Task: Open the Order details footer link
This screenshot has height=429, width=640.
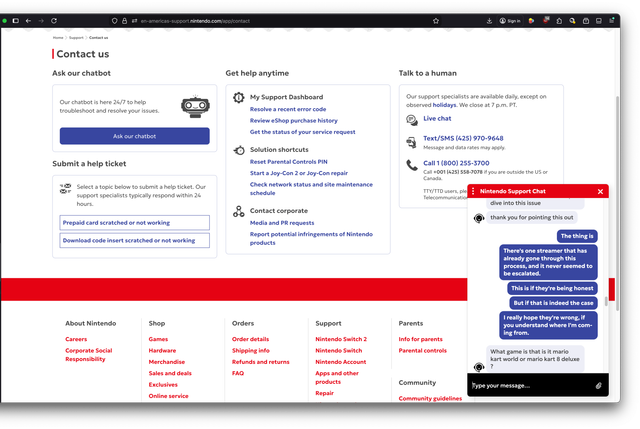Action: (251, 340)
